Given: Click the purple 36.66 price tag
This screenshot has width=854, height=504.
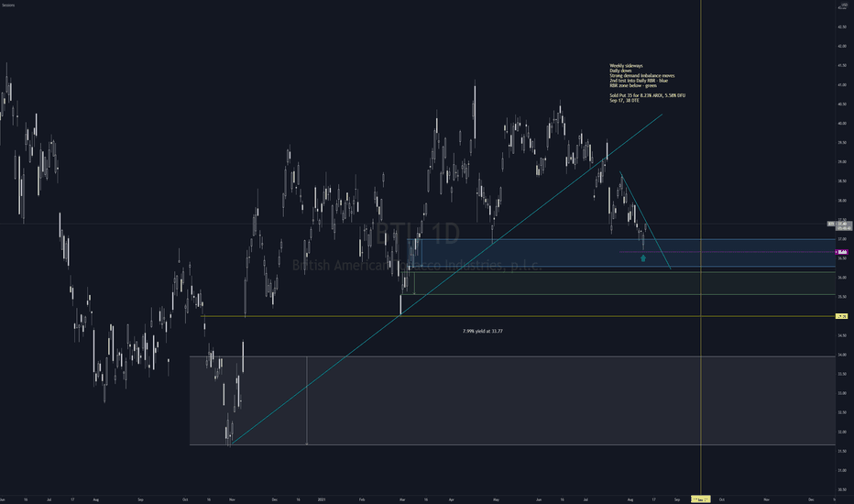Looking at the screenshot, I should tap(842, 252).
